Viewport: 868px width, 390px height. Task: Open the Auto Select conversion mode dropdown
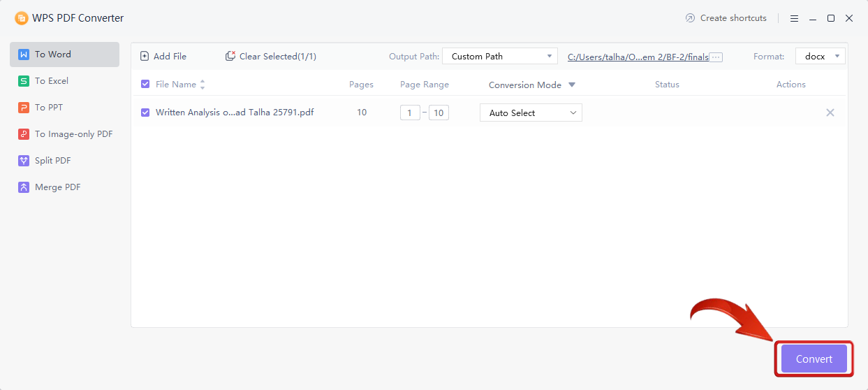click(x=531, y=113)
